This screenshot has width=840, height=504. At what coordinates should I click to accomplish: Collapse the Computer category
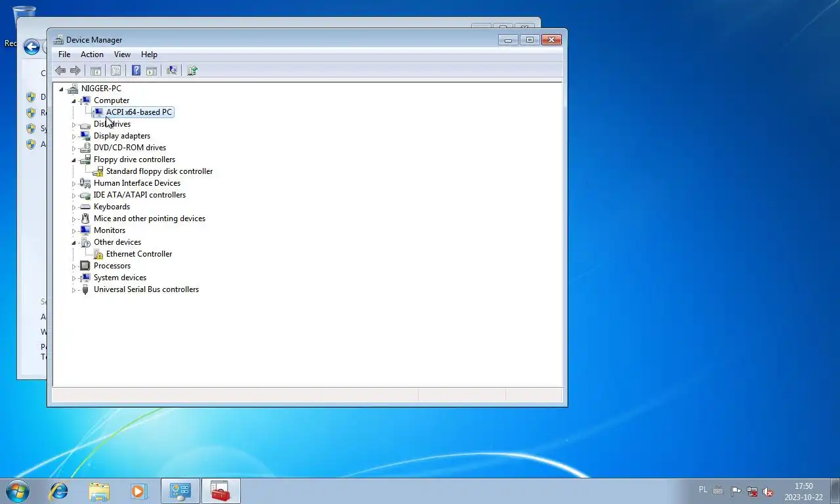click(73, 101)
